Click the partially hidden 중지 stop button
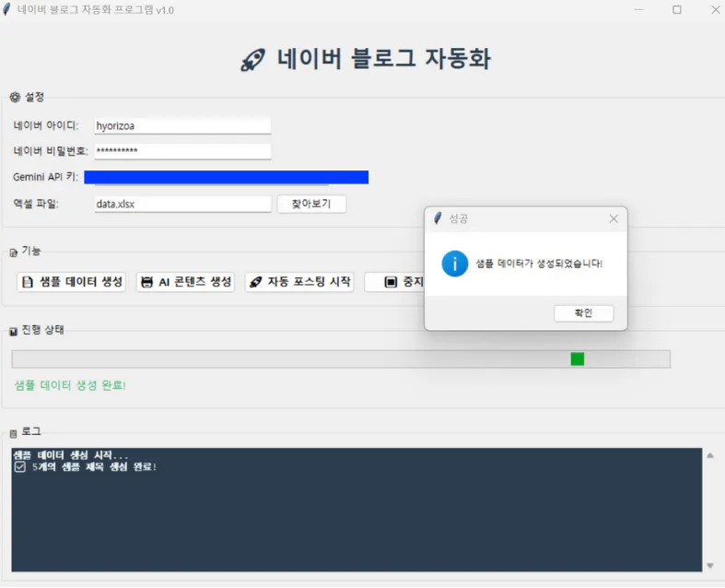The image size is (725, 588). point(394,282)
